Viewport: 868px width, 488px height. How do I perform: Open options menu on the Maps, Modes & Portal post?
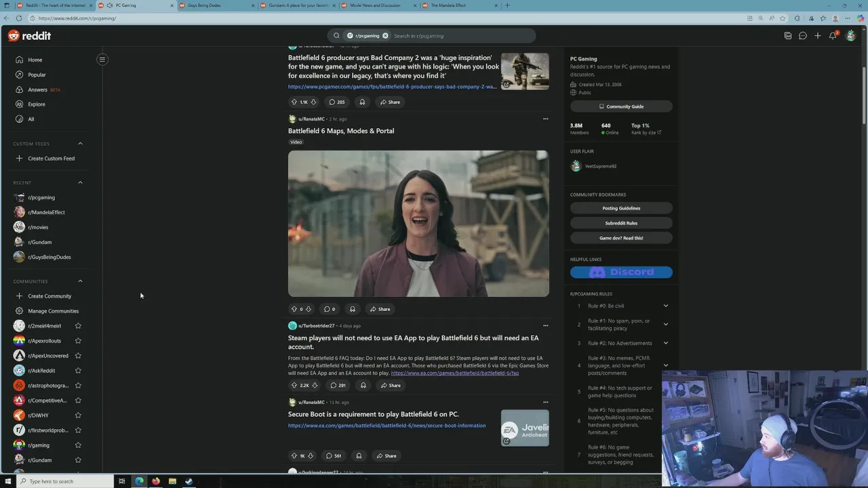point(545,119)
